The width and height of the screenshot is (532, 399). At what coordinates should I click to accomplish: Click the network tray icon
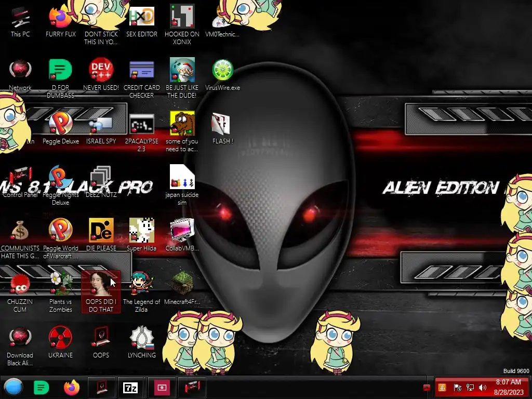[x=470, y=388]
